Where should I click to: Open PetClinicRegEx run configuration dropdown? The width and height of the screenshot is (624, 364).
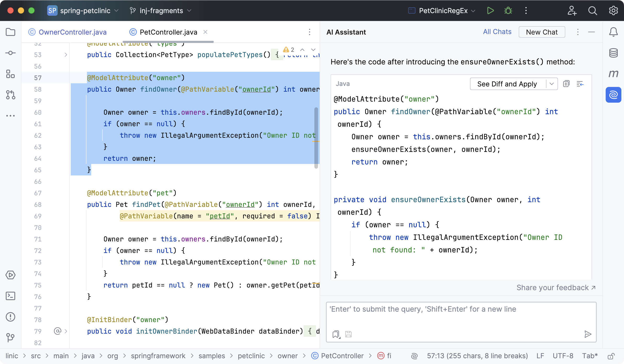(x=442, y=10)
